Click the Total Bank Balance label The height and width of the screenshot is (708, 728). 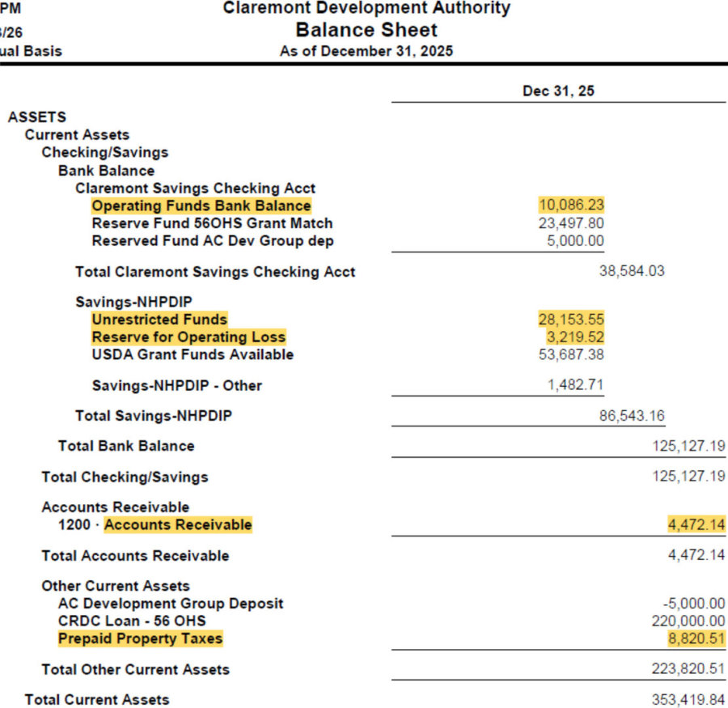pyautogui.click(x=126, y=446)
